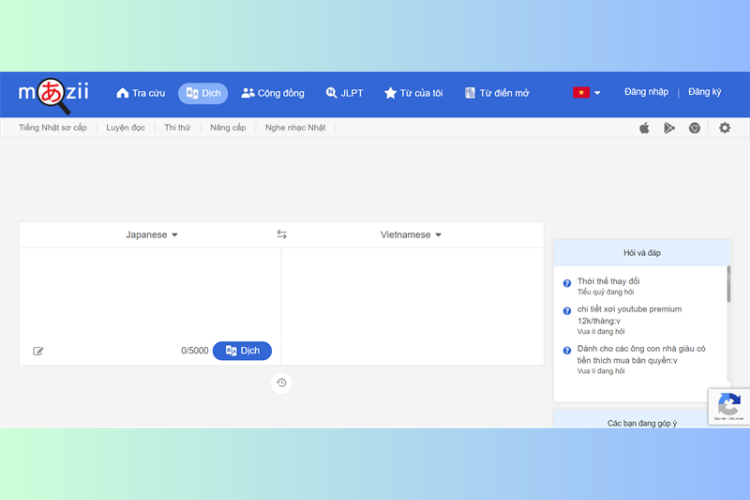Click Đăng ký link
This screenshot has width=750, height=500.
click(x=704, y=92)
